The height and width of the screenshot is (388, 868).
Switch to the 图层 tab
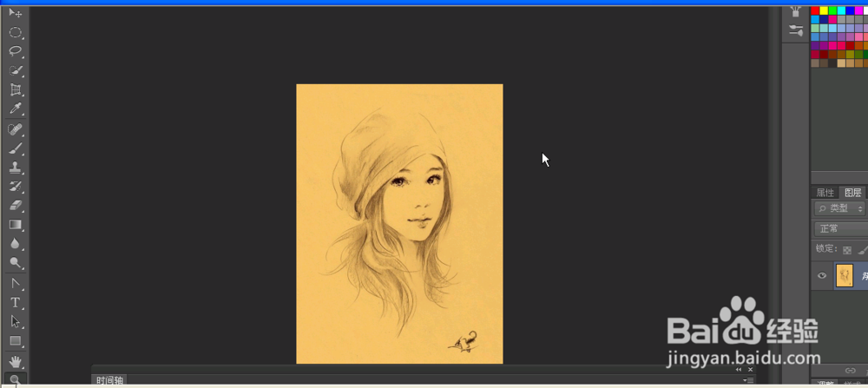point(852,193)
